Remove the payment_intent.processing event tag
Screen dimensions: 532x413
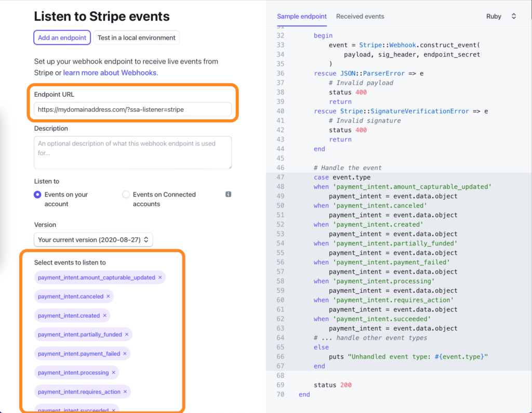coord(114,372)
